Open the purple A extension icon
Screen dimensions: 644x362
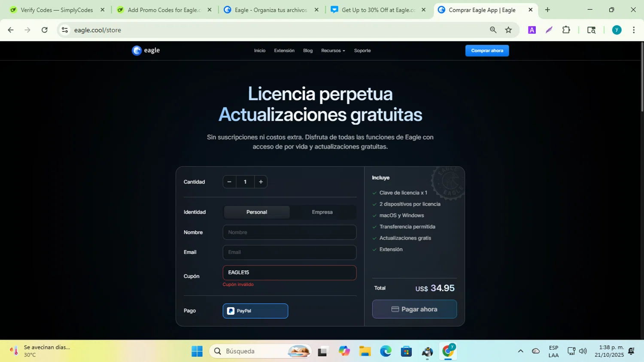532,30
